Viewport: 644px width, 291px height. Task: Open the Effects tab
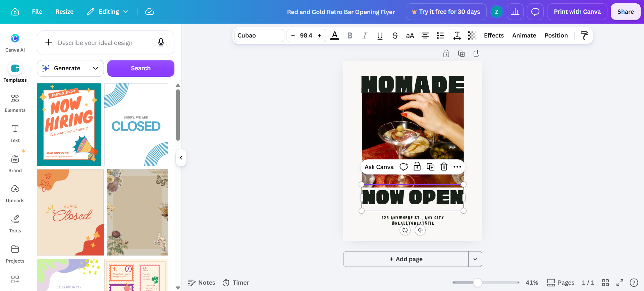pyautogui.click(x=494, y=35)
